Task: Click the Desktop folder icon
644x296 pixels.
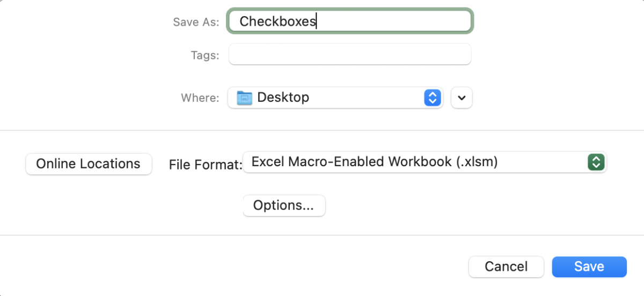Action: pyautogui.click(x=245, y=98)
